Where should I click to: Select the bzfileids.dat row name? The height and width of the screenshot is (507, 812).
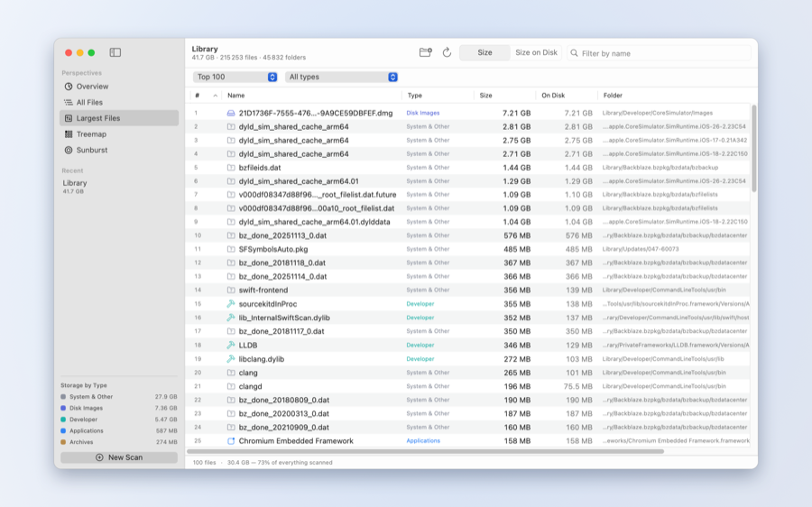pyautogui.click(x=260, y=168)
